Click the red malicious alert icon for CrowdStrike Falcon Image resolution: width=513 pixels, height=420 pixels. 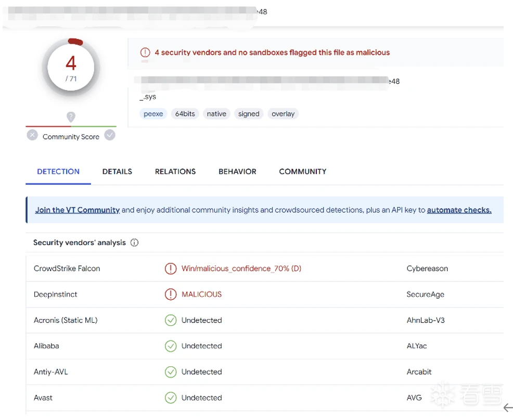[x=171, y=269]
